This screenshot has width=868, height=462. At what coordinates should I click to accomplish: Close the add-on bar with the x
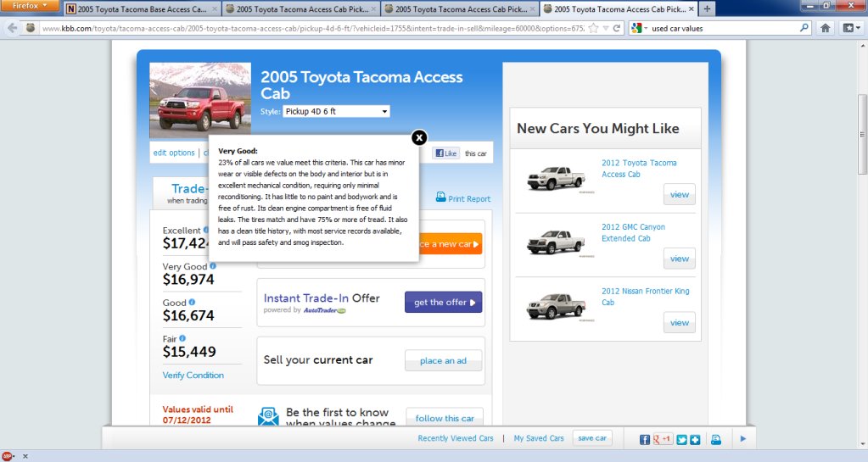coord(25,457)
